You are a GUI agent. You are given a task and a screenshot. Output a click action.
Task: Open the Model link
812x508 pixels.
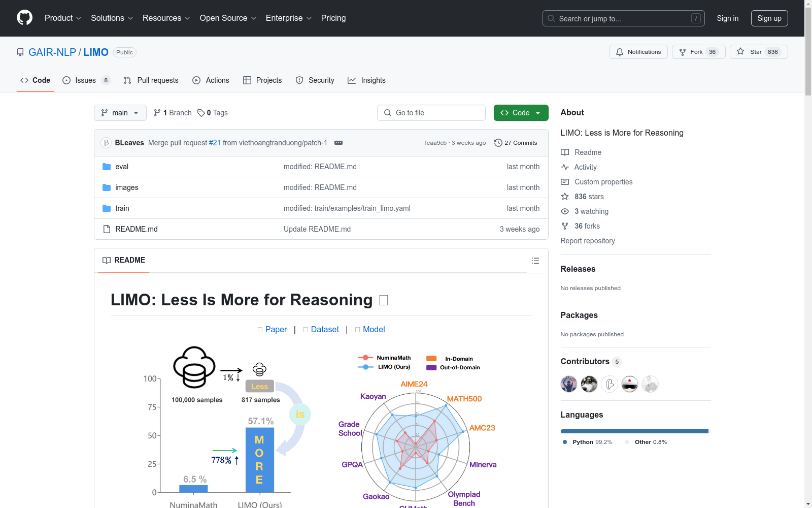374,329
